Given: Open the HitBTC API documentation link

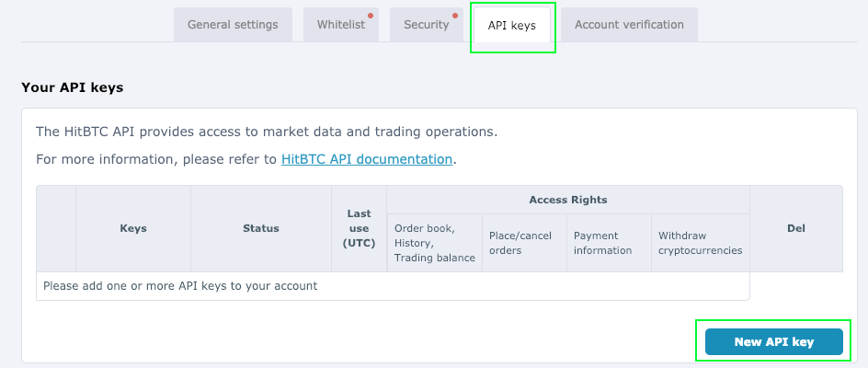Looking at the screenshot, I should click(x=367, y=159).
